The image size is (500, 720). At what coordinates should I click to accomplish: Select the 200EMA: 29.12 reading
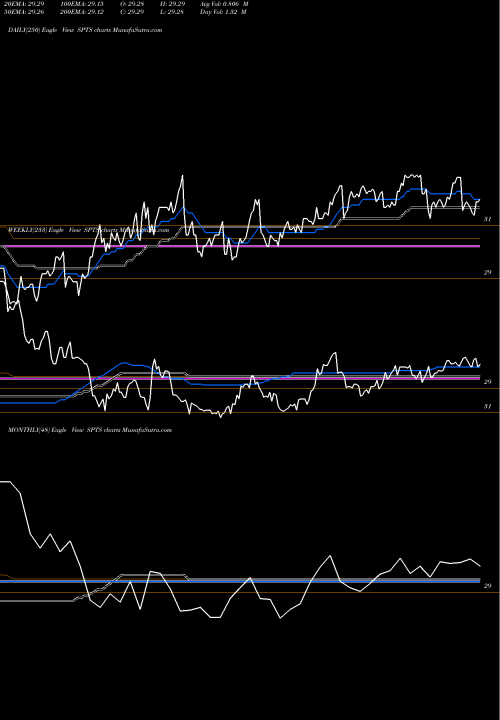click(81, 12)
